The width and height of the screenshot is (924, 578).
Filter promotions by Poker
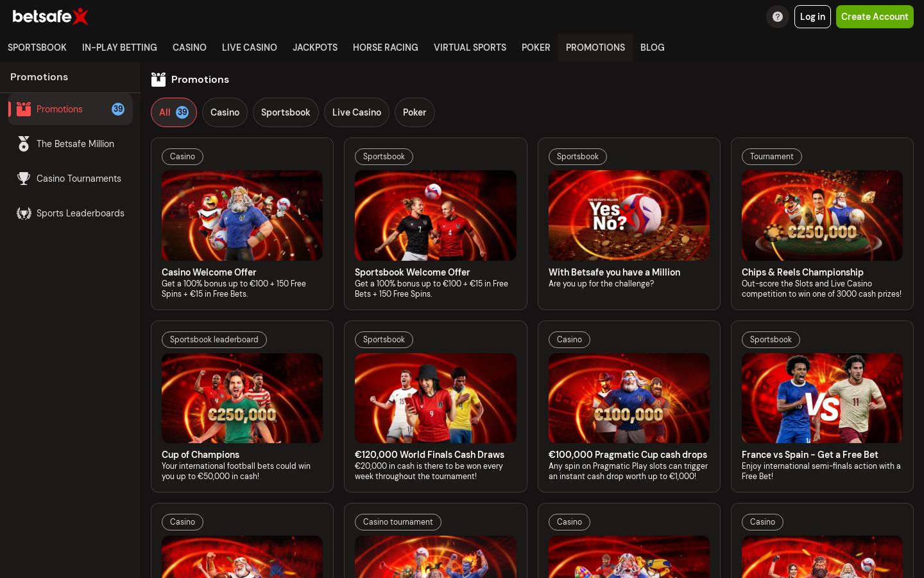pos(415,112)
